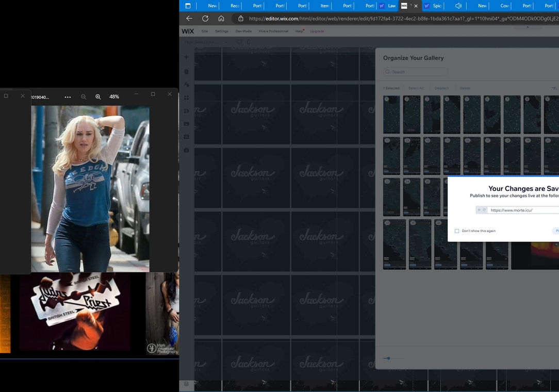559x392 pixels.
Task: Open the My Business sidebar icon
Action: 187,110
